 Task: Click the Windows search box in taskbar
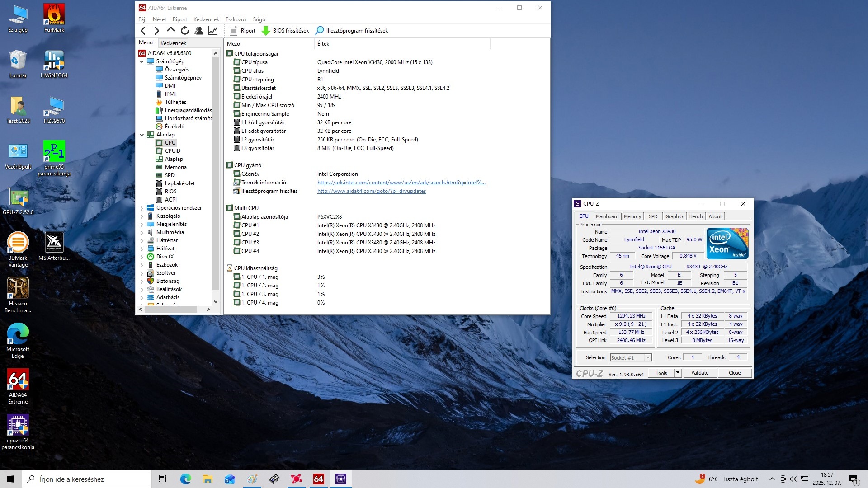87,479
